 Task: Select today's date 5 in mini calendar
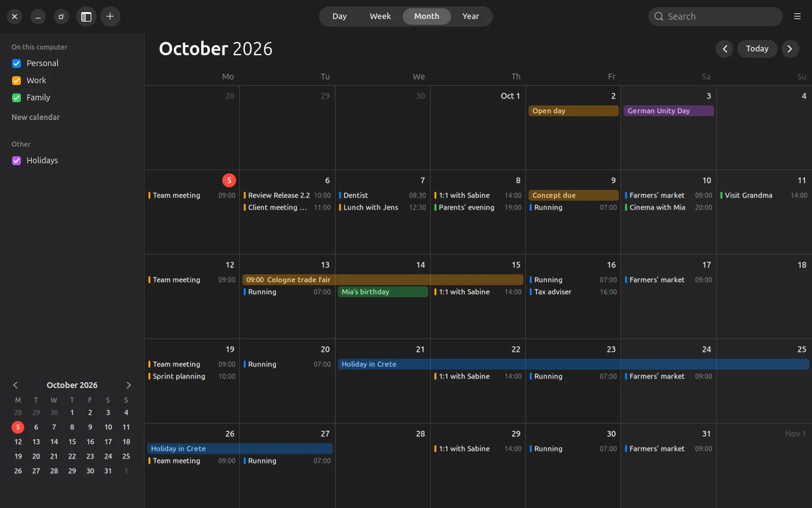(18, 427)
